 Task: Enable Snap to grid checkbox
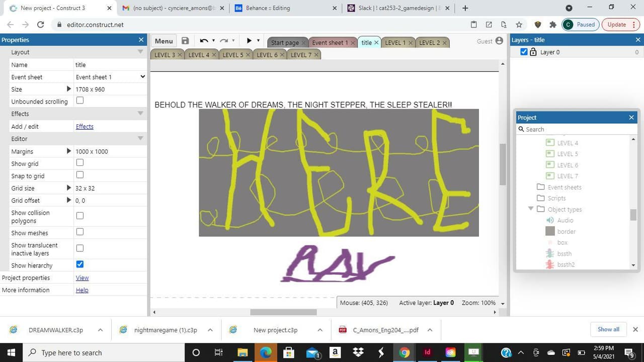click(x=79, y=175)
